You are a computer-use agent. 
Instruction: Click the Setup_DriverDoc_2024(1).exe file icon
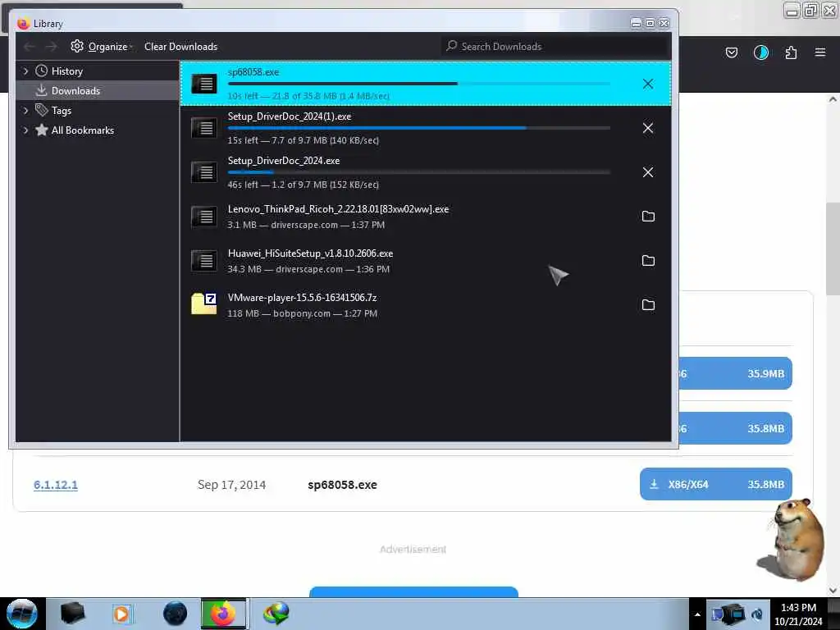point(204,128)
